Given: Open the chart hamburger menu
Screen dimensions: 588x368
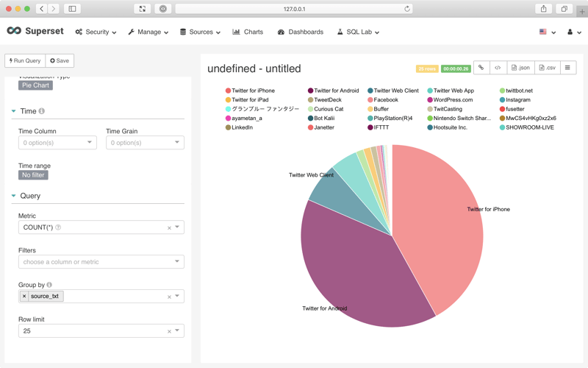Looking at the screenshot, I should click(x=567, y=68).
